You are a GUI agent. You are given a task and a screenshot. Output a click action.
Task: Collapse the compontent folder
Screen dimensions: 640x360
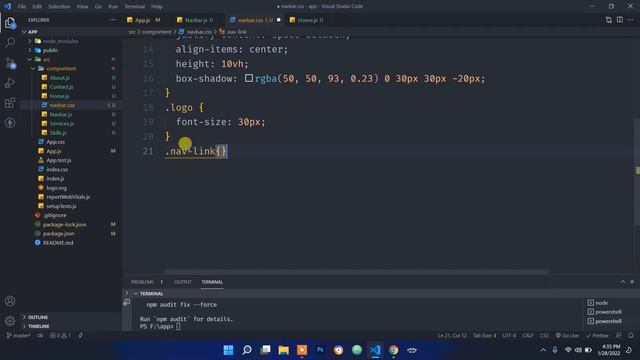[x=33, y=69]
